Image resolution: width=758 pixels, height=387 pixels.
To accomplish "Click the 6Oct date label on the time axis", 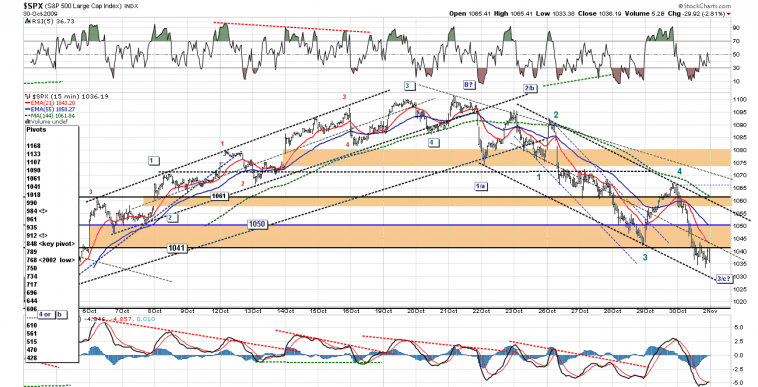I will (x=89, y=311).
